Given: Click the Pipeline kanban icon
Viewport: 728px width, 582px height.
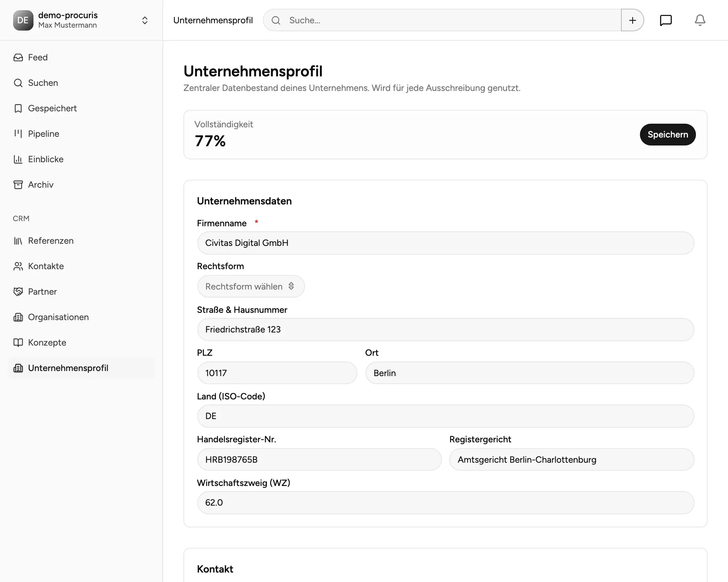Looking at the screenshot, I should click(18, 134).
